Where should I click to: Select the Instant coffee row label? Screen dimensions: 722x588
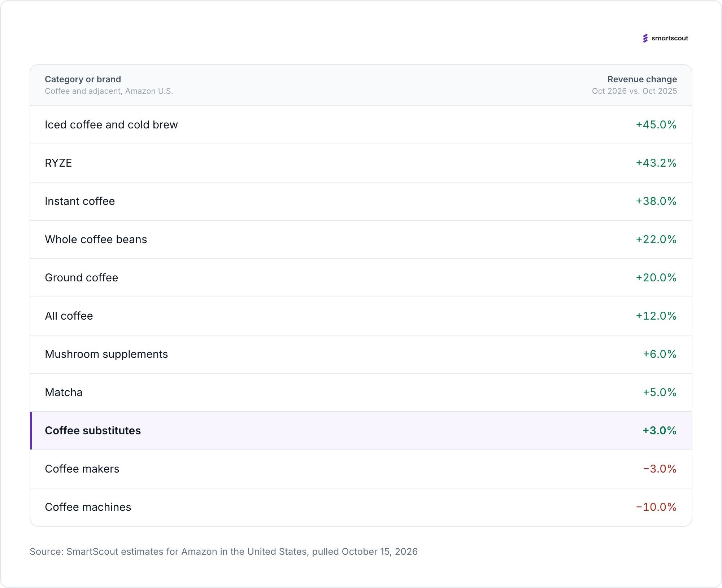80,201
